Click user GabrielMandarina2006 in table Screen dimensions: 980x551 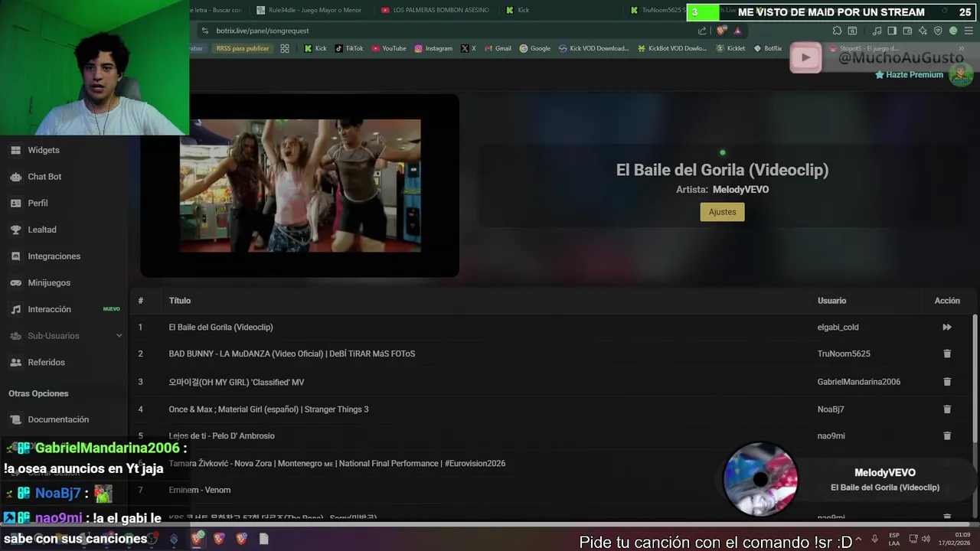(x=858, y=382)
